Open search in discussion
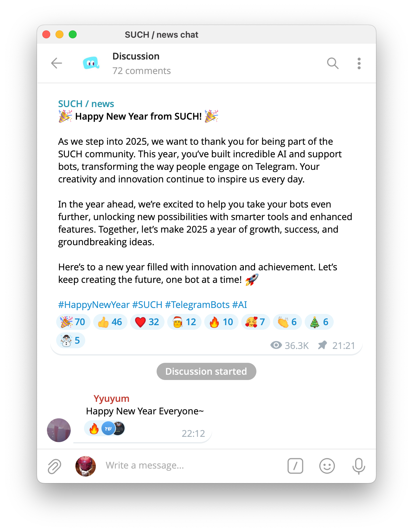413x532 pixels. pos(333,63)
